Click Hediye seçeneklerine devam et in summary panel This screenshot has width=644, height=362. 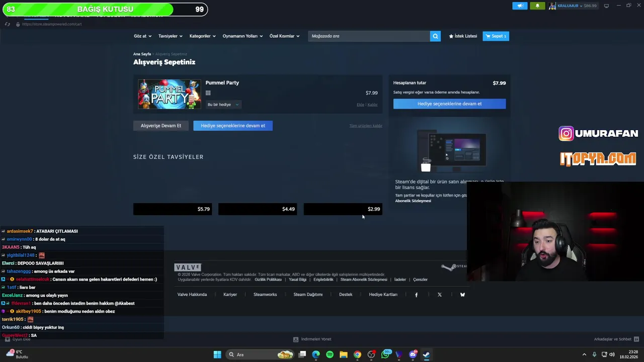[x=449, y=104]
